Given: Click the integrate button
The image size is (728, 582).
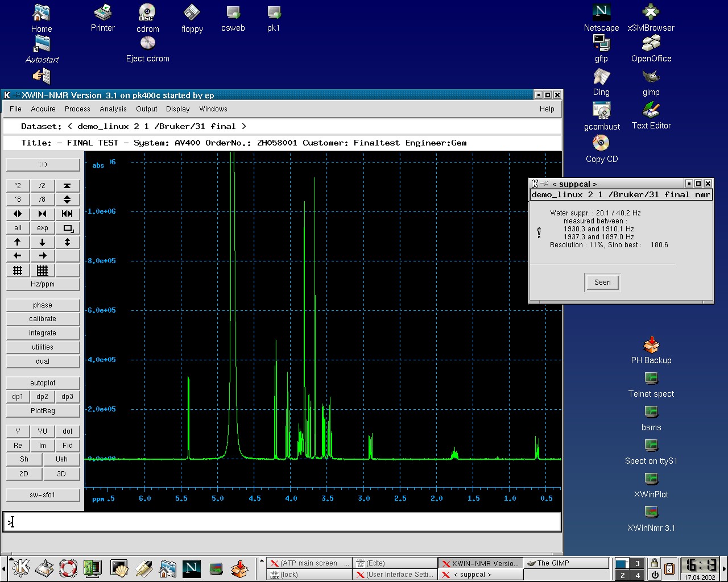Looking at the screenshot, I should (x=43, y=333).
